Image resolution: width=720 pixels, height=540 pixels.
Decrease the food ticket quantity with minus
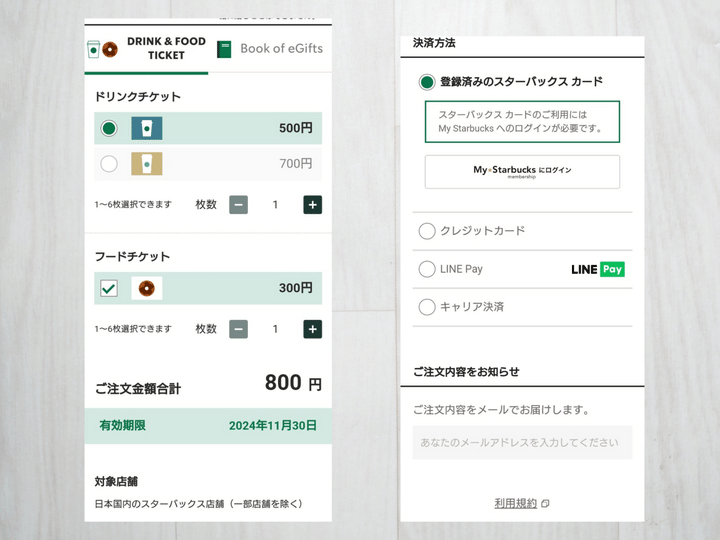coord(238,329)
